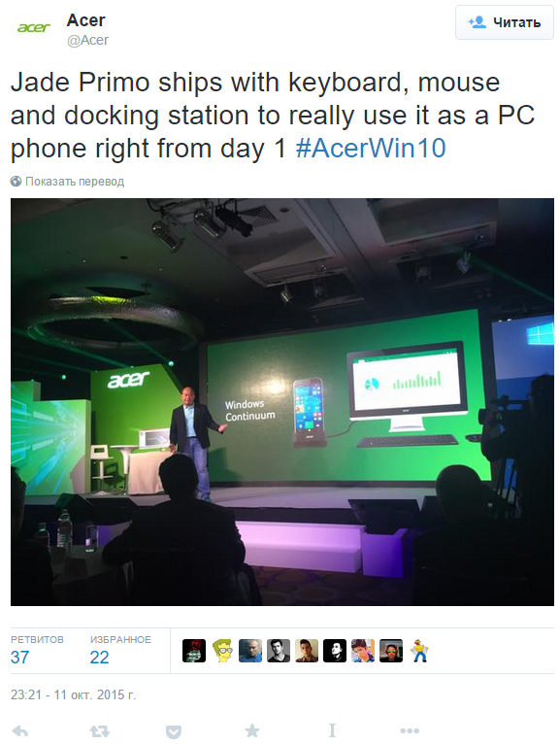Follow Acer with Читать button
This screenshot has width=560, height=744.
[x=505, y=22]
